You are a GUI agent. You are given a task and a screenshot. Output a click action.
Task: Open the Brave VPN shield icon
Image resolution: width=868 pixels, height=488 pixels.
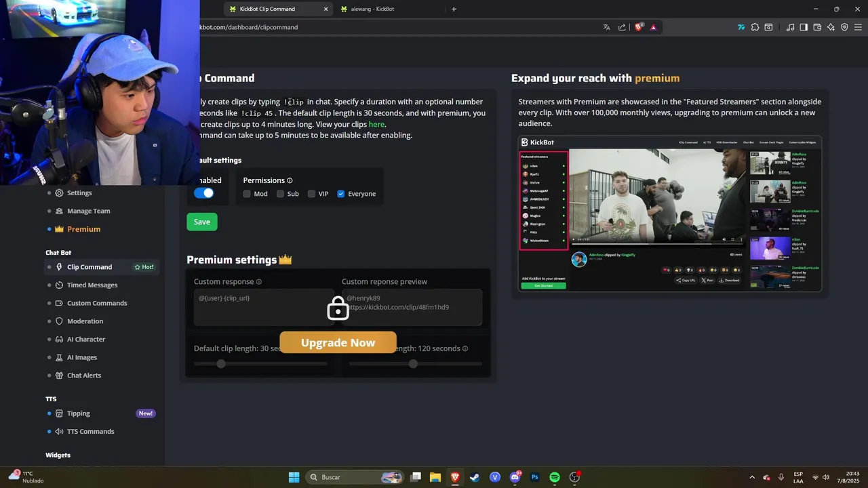tap(844, 27)
